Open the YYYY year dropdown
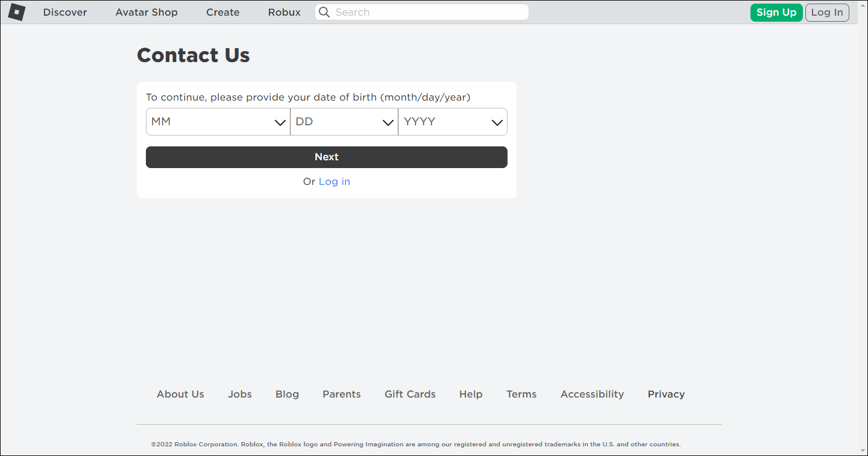The image size is (868, 456). point(453,122)
